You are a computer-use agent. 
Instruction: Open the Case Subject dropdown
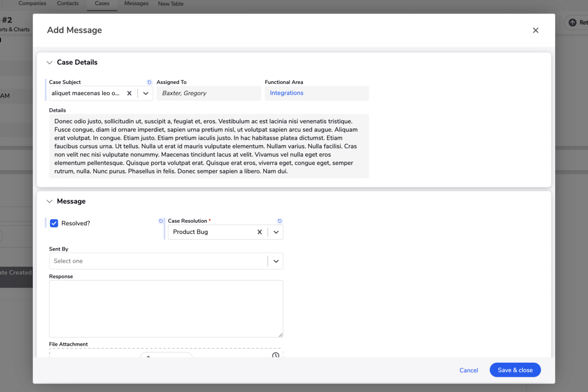[x=146, y=93]
